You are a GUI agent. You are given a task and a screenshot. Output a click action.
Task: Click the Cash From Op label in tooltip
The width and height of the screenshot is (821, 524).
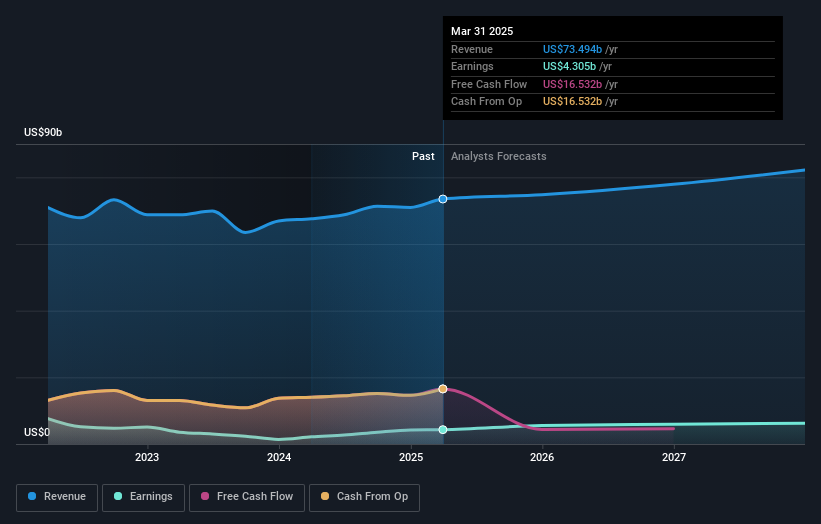tap(486, 102)
